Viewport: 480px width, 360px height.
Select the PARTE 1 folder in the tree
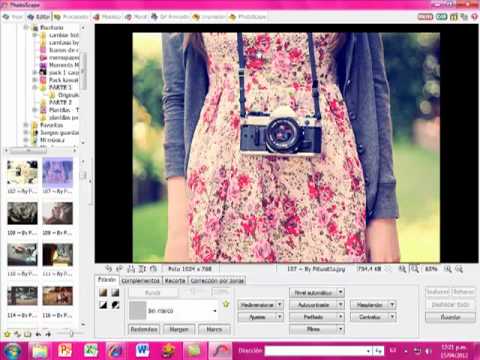point(60,87)
